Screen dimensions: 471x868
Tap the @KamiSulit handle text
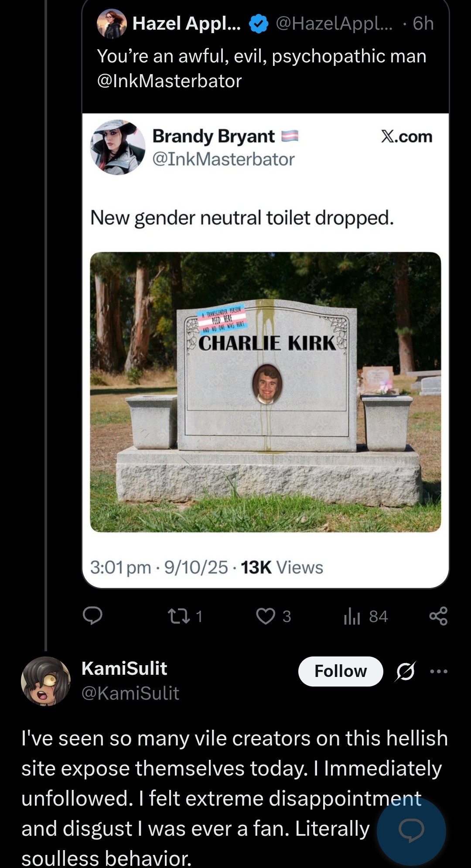(130, 693)
